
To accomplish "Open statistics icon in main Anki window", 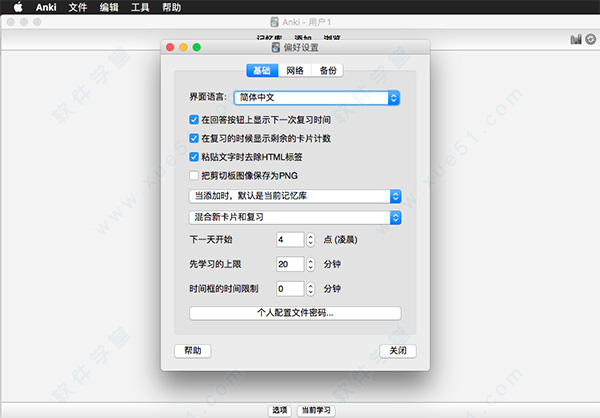I will click(x=576, y=39).
